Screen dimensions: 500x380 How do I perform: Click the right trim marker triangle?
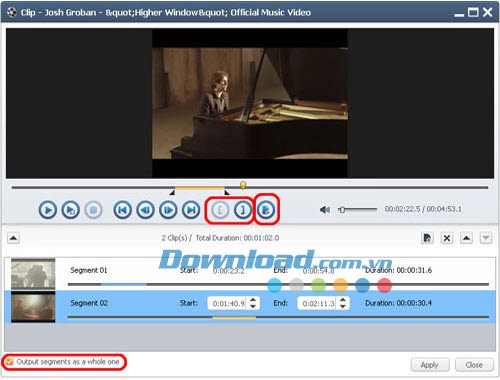point(227,193)
